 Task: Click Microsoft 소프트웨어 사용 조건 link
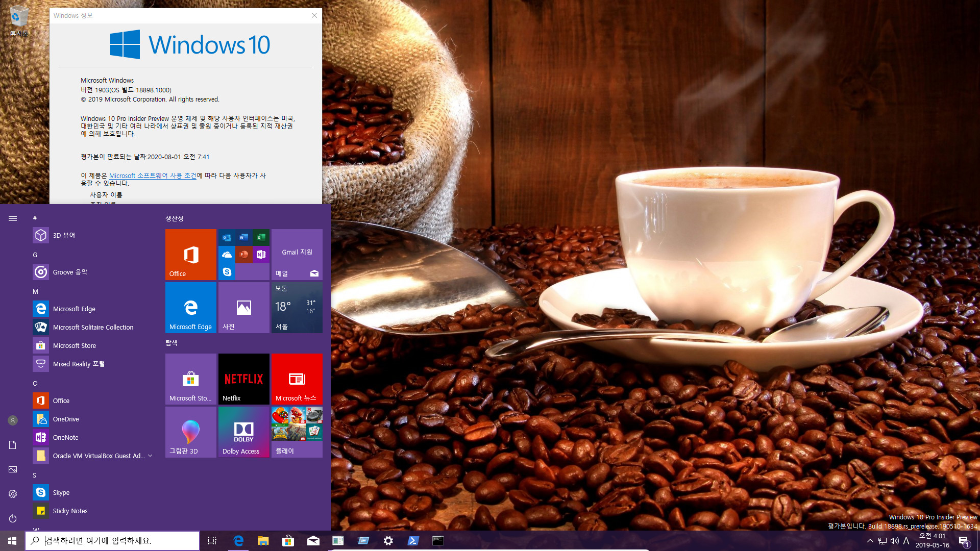[x=152, y=176]
